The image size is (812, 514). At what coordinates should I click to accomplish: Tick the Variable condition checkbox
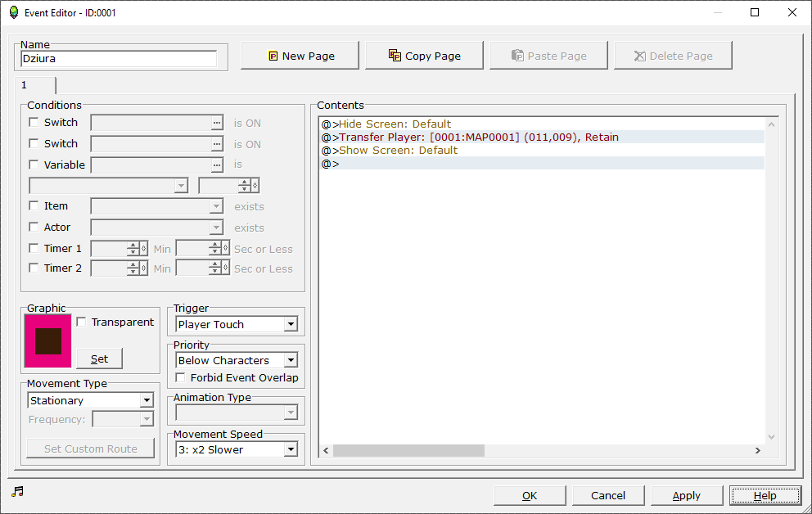(x=34, y=165)
